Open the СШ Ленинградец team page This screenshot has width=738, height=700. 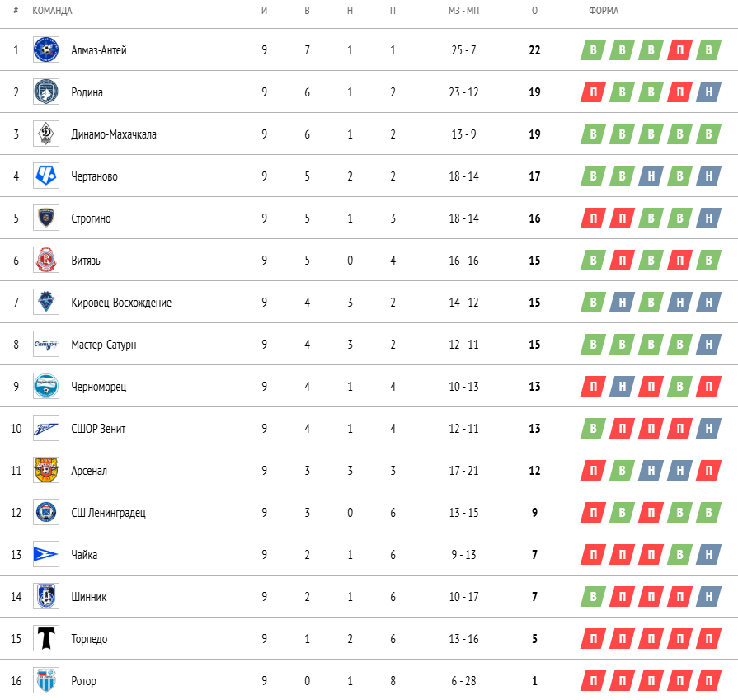[x=108, y=513]
